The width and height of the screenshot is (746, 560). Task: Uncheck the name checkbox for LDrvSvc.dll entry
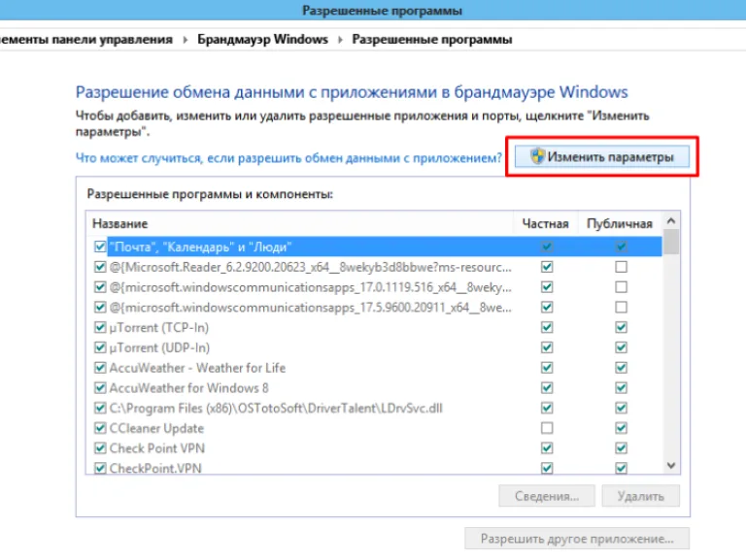pos(100,408)
